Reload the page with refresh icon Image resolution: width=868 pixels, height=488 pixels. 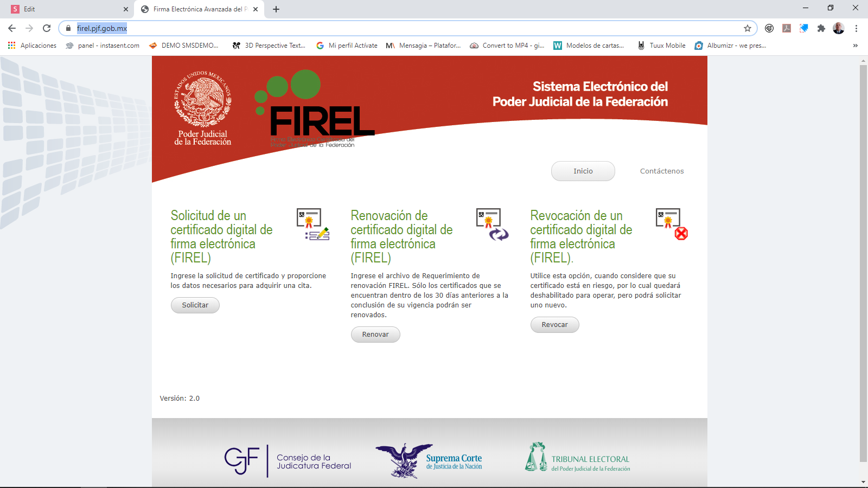47,28
